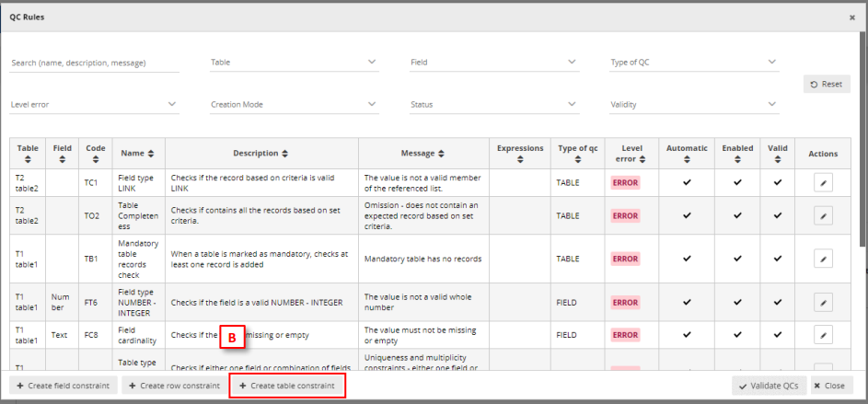Edit the TB1 Mandatory table records rule
Screen dimensions: 868x404
click(x=823, y=259)
